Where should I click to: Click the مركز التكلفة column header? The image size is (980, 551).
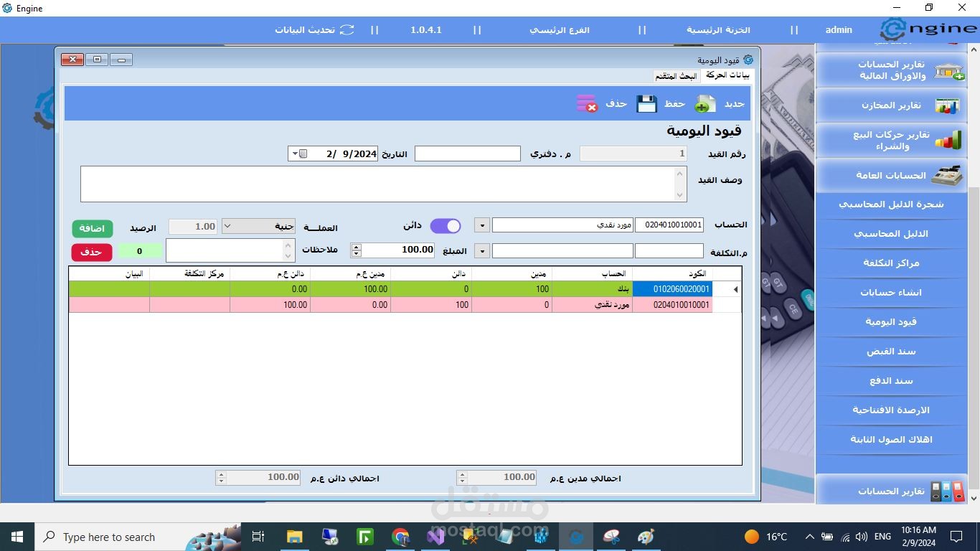[x=189, y=274]
